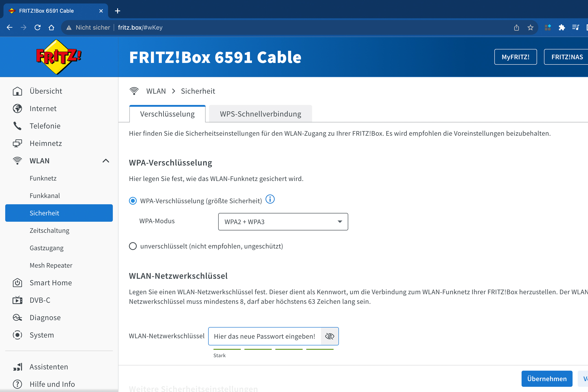Click the info icon beside WPA-Verschlüsselung
588x392 pixels.
pos(270,200)
